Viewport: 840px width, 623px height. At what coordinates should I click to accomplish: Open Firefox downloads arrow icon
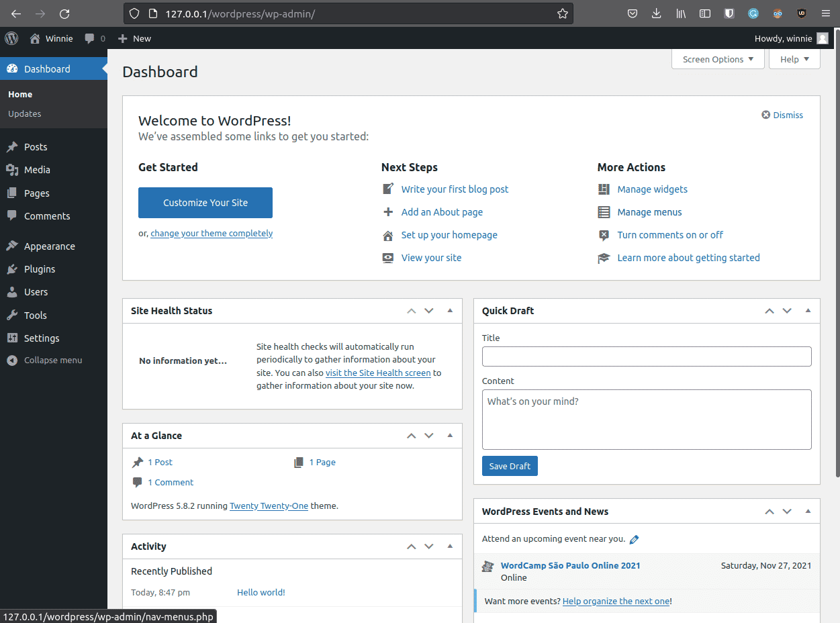[657, 13]
